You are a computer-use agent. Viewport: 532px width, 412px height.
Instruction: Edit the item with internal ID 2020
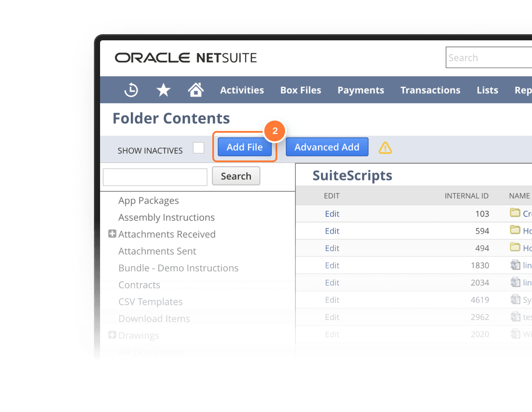pos(332,334)
